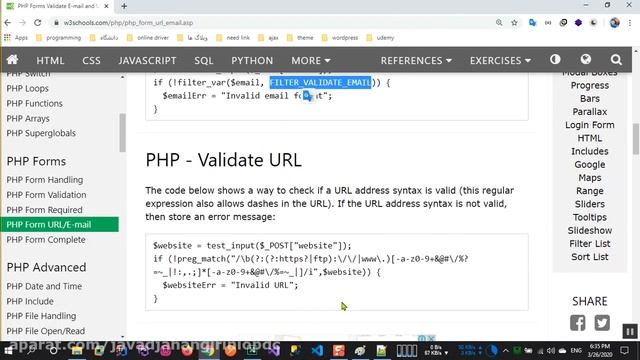
Task: Open Tooltips how-to link
Action: click(589, 217)
